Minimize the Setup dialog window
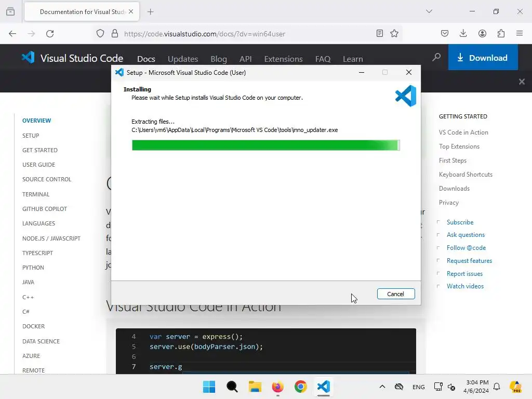 tap(362, 72)
